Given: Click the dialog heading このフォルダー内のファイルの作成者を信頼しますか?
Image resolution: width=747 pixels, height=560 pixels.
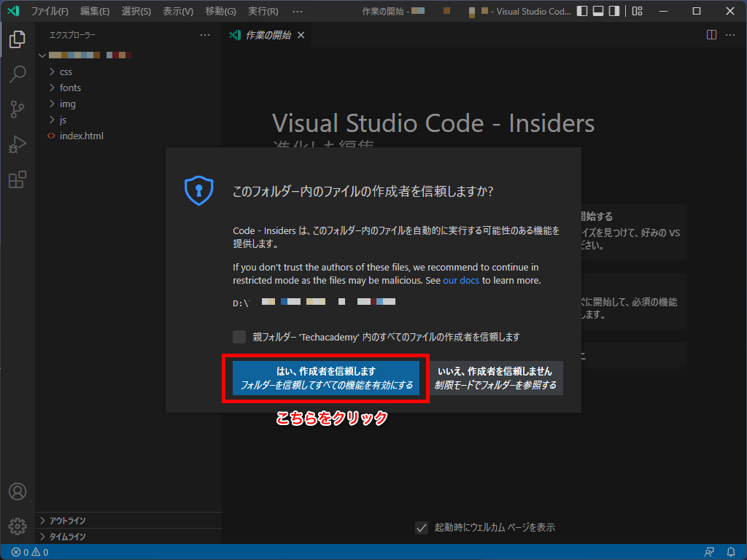Looking at the screenshot, I should point(363,192).
